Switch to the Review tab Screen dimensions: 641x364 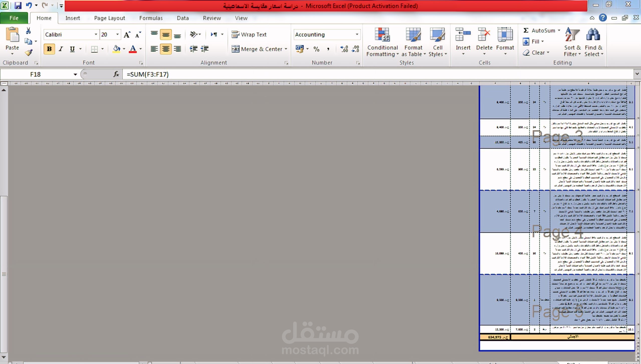click(212, 18)
